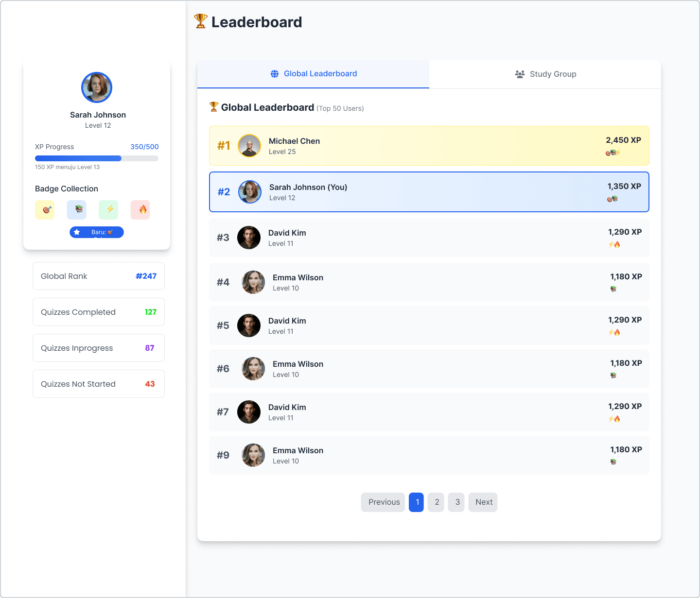Click the "2,450 XP" score
This screenshot has height=598, width=700.
click(x=623, y=140)
